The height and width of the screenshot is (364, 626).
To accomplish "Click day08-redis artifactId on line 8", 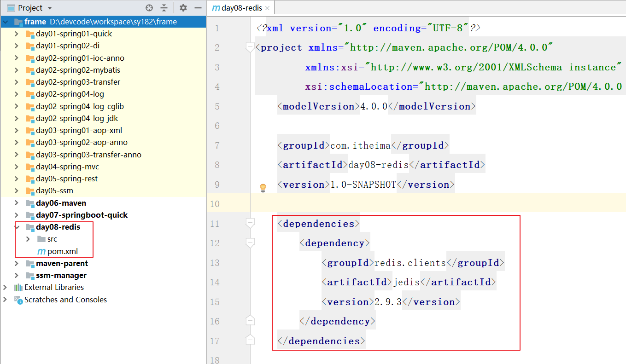I will point(379,165).
